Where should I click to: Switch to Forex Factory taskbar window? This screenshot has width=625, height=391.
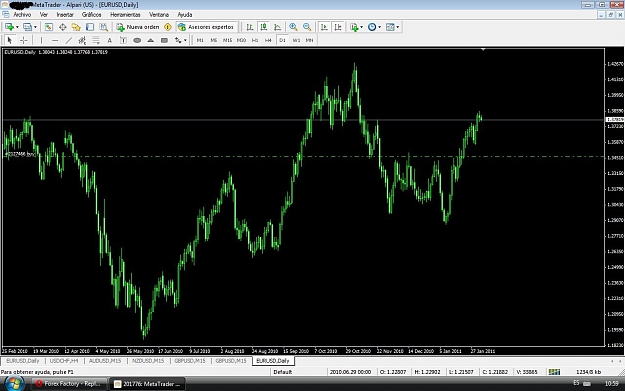coord(69,384)
